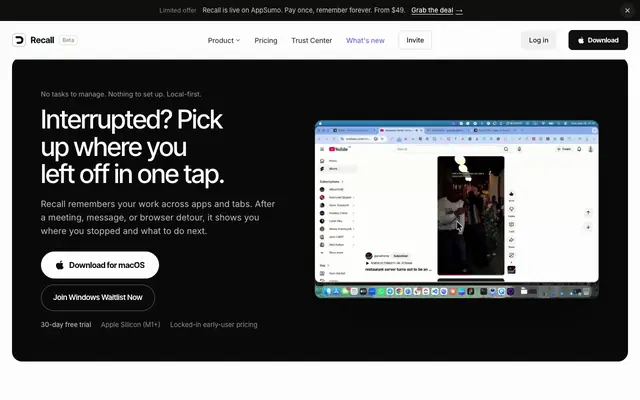Viewport: 640px width, 400px height.
Task: Click Join Windows Waitlist Now
Action: (x=98, y=298)
